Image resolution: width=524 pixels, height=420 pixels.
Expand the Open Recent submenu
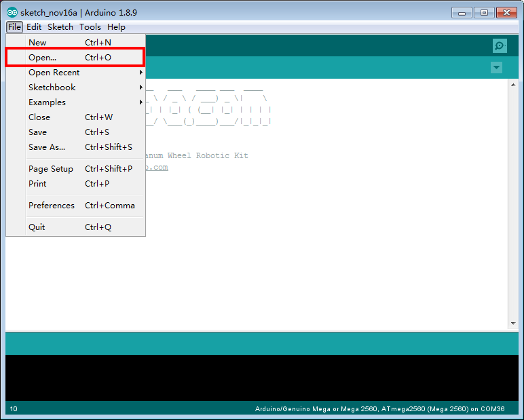[x=76, y=73]
